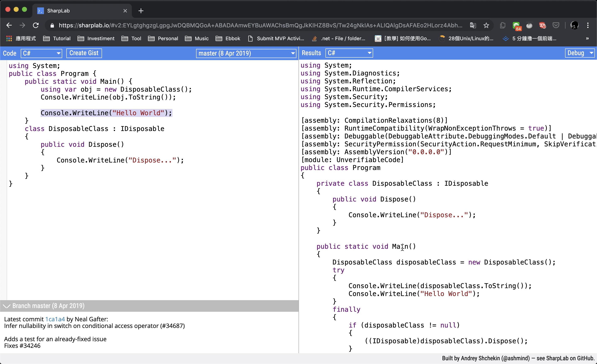The height and width of the screenshot is (364, 597).
Task: Open the Results language C# dropdown
Action: pyautogui.click(x=349, y=53)
